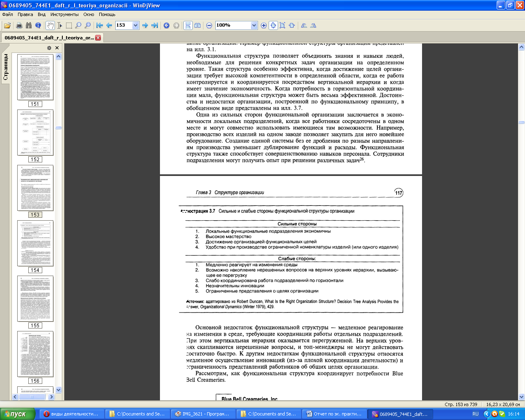The width and height of the screenshot is (525, 420).
Task: Rotate the page counter-clockwise
Action: [304, 25]
